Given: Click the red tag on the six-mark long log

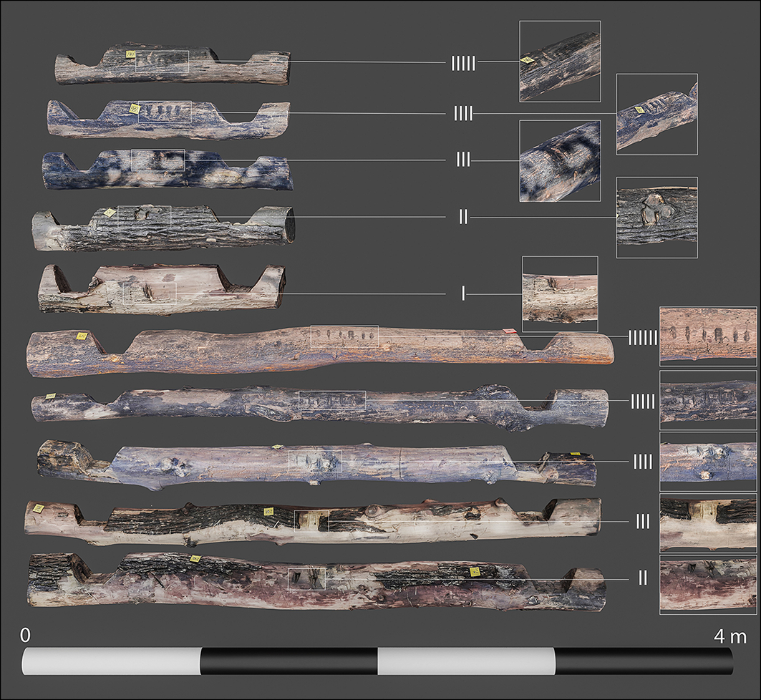Looking at the screenshot, I should 508,331.
